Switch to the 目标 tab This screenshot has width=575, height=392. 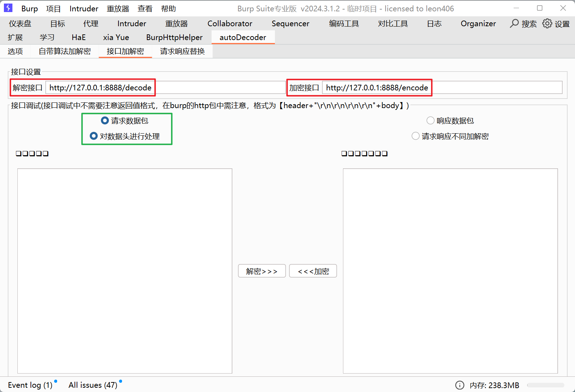click(57, 24)
